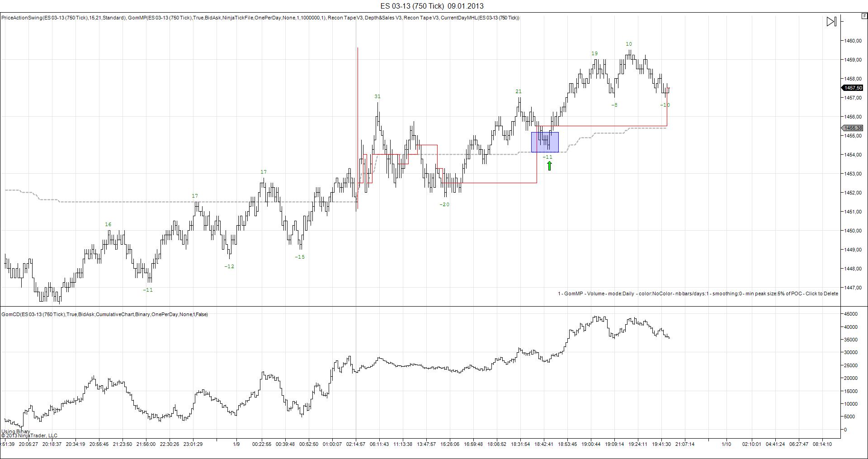Click the GomCD indicator label in lower panel

pyautogui.click(x=105, y=314)
